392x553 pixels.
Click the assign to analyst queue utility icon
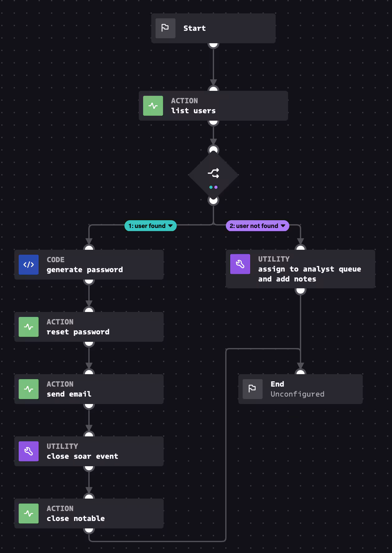240,264
